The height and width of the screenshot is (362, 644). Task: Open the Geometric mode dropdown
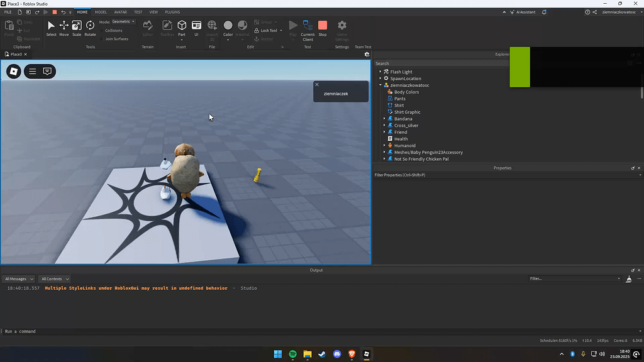pyautogui.click(x=123, y=21)
